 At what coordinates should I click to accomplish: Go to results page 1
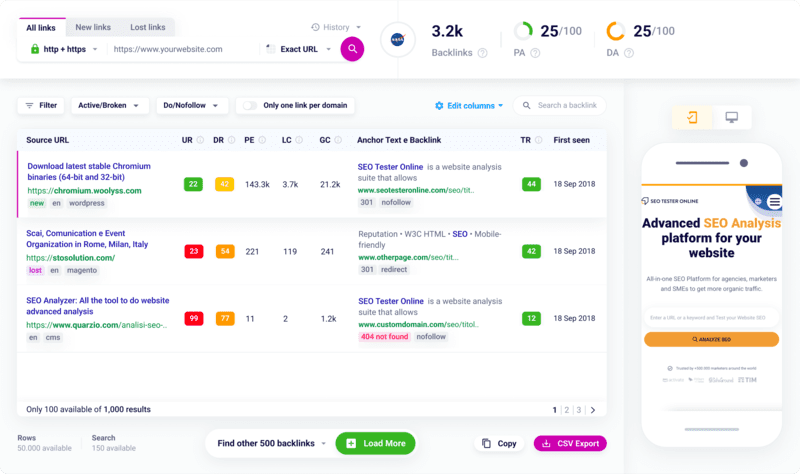tap(555, 410)
